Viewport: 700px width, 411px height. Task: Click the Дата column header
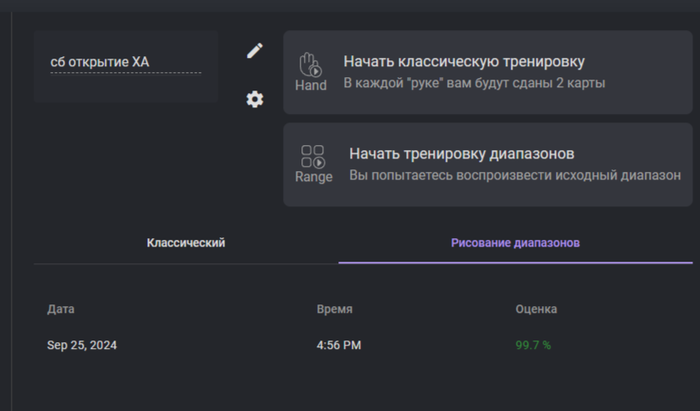61,309
